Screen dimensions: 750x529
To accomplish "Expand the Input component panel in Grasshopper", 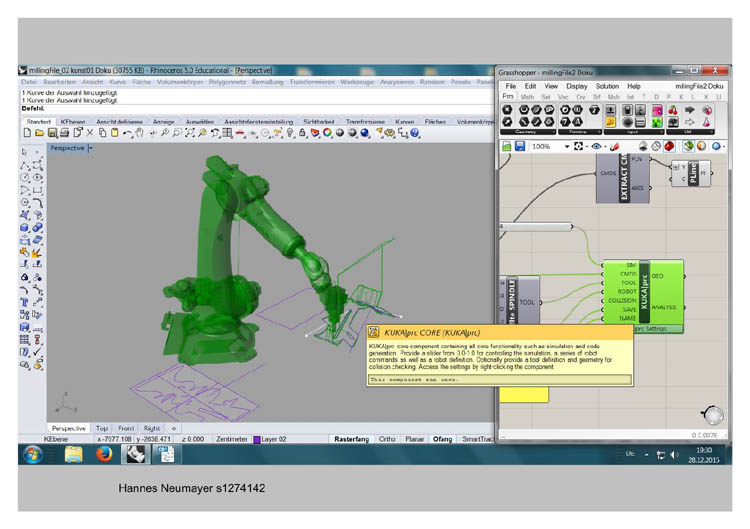I will [x=634, y=132].
